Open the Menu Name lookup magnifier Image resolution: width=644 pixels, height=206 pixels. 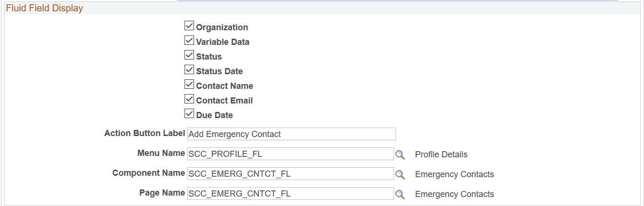pos(400,154)
